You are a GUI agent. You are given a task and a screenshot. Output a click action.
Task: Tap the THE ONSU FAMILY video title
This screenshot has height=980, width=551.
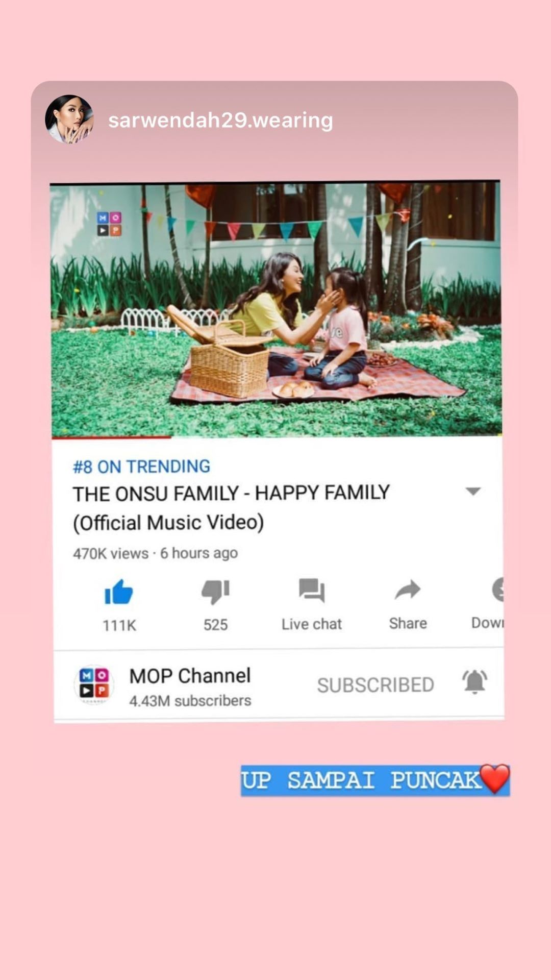[231, 508]
